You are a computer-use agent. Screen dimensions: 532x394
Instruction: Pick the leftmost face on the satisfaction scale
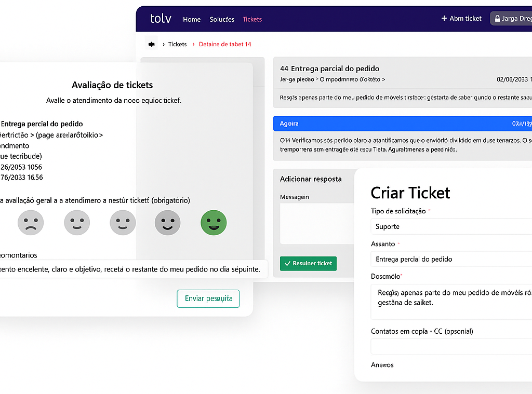(x=31, y=222)
